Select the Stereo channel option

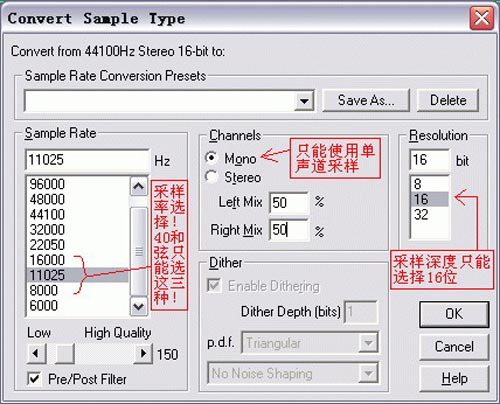pos(211,177)
